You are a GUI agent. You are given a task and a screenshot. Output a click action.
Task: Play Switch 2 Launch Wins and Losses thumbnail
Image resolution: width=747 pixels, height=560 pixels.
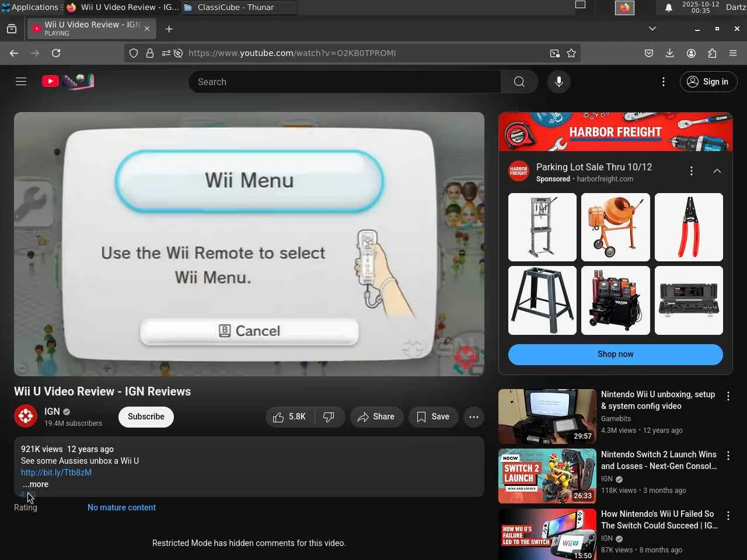tap(547, 476)
